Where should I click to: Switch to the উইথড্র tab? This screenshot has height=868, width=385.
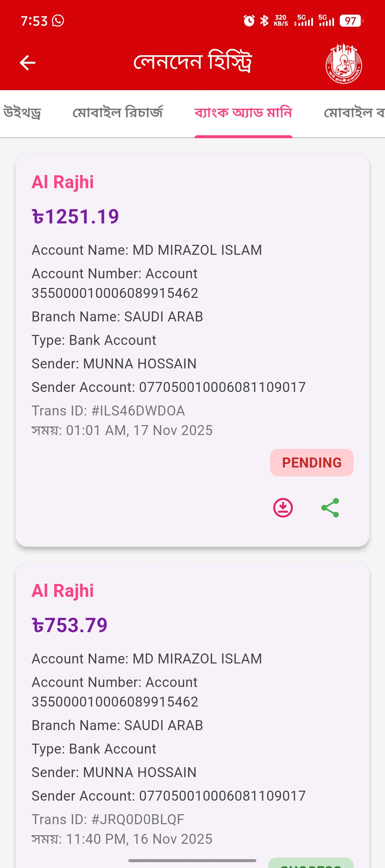[21, 113]
